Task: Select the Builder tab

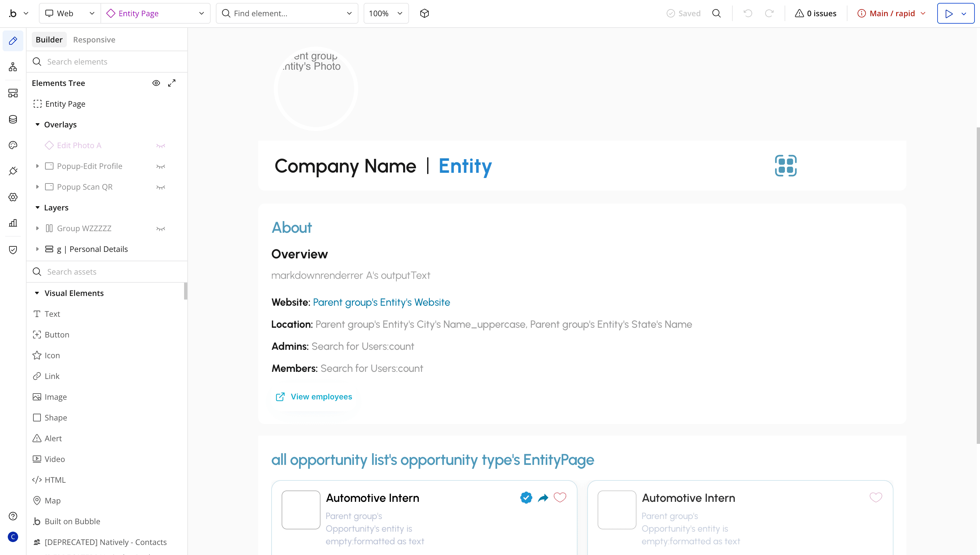Action: coord(49,39)
